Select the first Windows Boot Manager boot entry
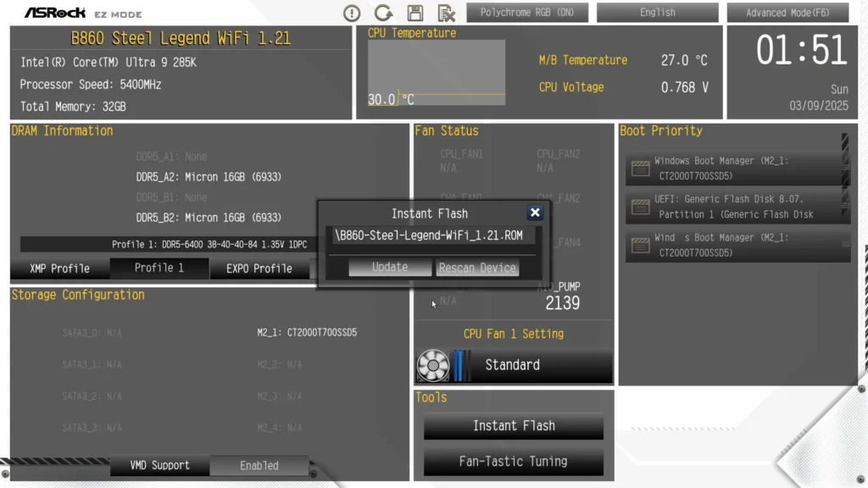 [737, 169]
